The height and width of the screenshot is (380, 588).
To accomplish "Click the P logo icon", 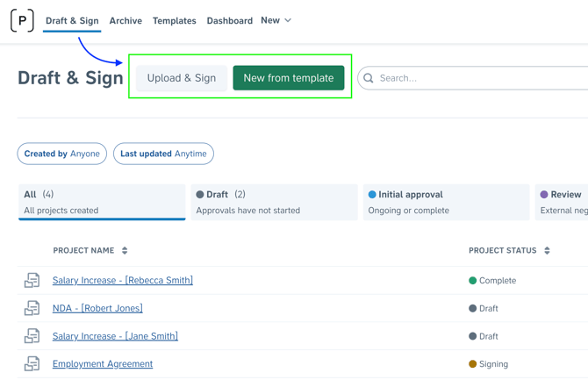I will [x=22, y=20].
